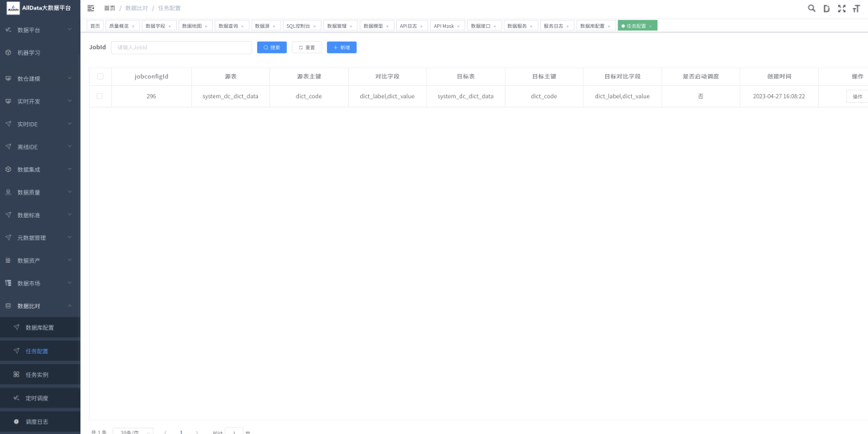Expand the 数据平台 sidebar menu

(x=40, y=30)
